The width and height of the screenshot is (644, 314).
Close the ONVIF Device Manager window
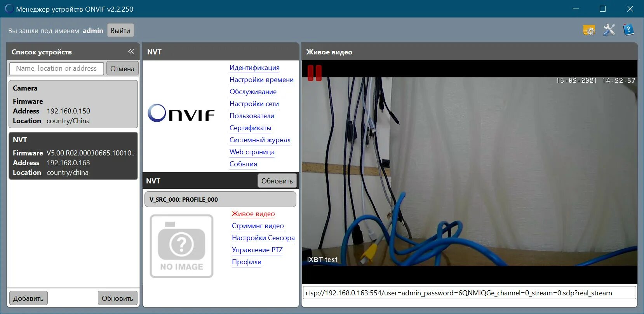pos(630,9)
